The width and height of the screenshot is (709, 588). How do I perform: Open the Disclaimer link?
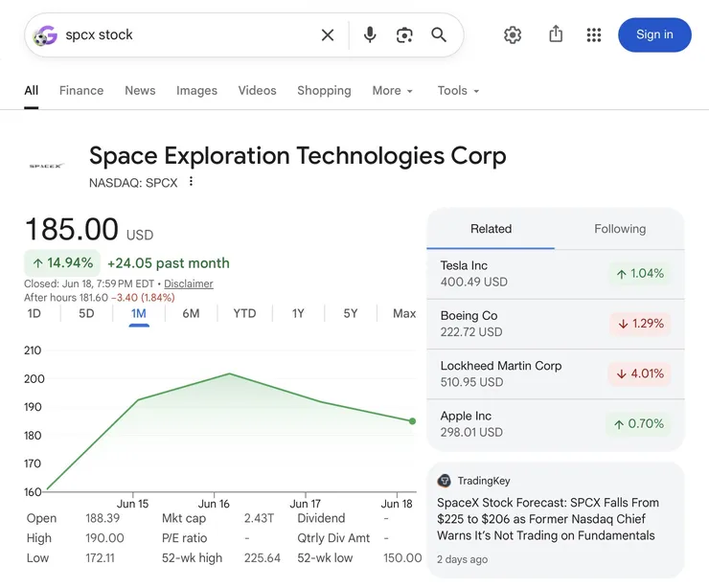click(x=189, y=283)
